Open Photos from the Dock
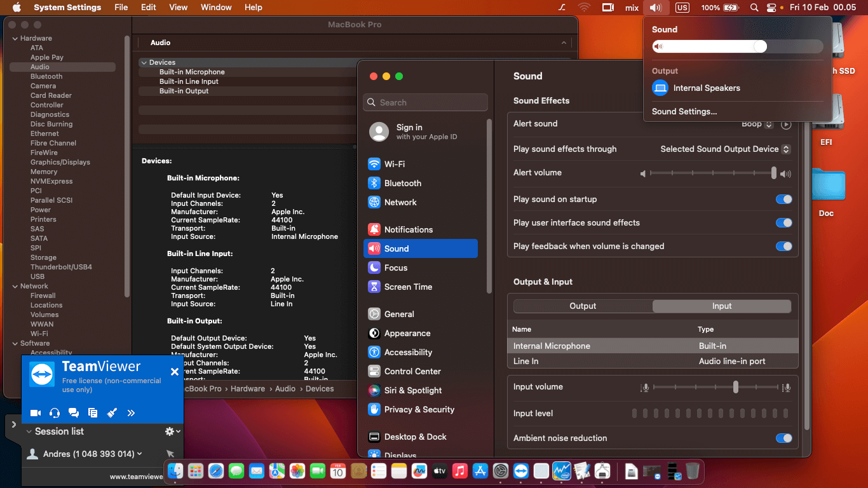 (x=297, y=471)
